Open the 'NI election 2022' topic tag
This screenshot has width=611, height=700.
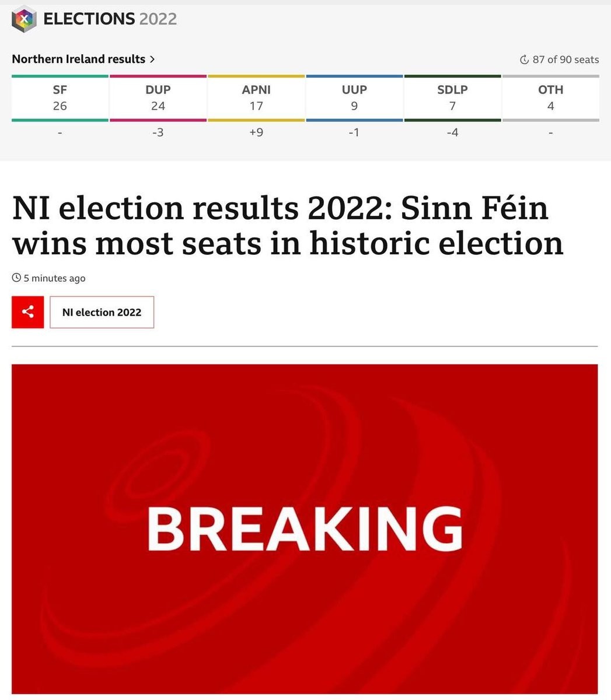[x=102, y=312]
